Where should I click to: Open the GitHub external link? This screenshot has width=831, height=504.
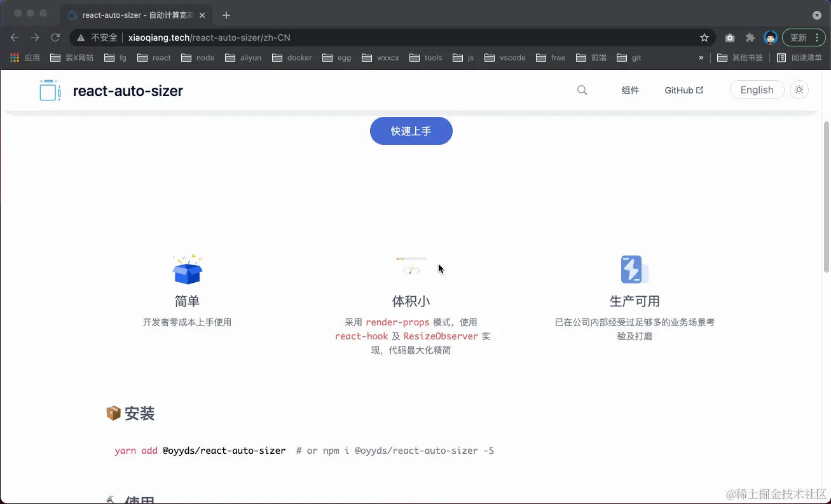(x=683, y=90)
